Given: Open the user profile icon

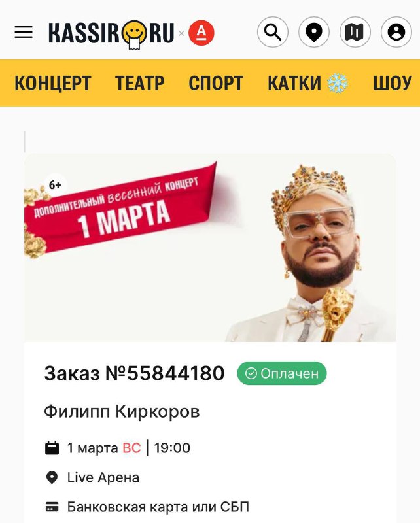Looking at the screenshot, I should [x=396, y=32].
